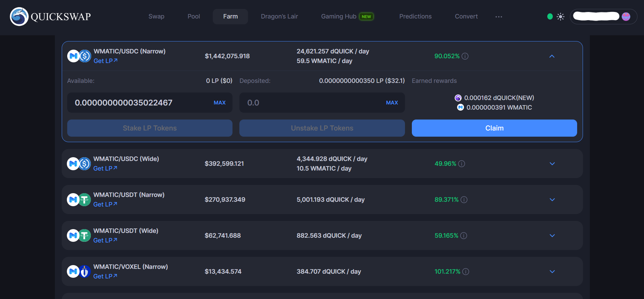Click info icon next to 59.165% APR
The image size is (644, 299).
pos(464,236)
